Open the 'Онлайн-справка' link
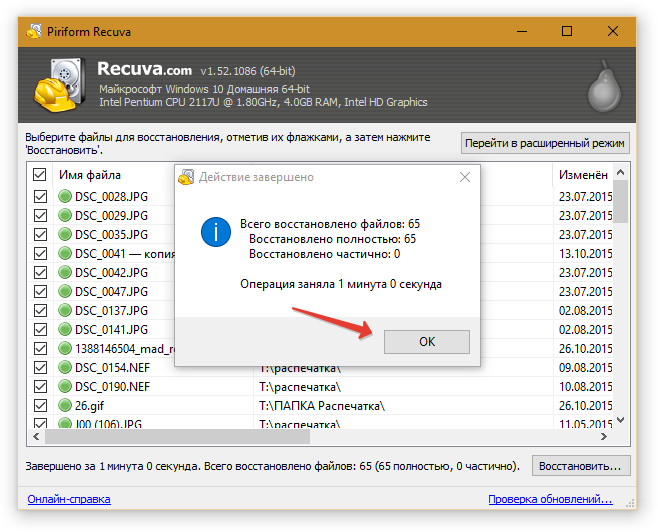 (69, 499)
